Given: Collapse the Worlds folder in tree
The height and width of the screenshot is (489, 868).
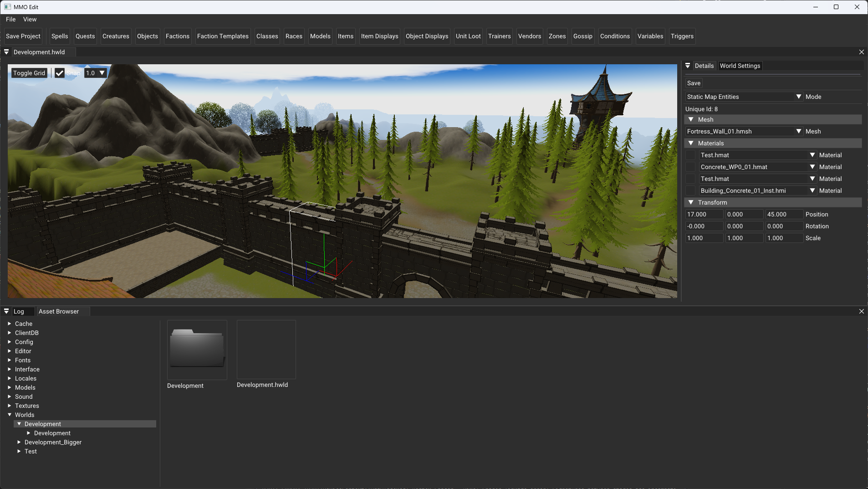Looking at the screenshot, I should pyautogui.click(x=9, y=415).
